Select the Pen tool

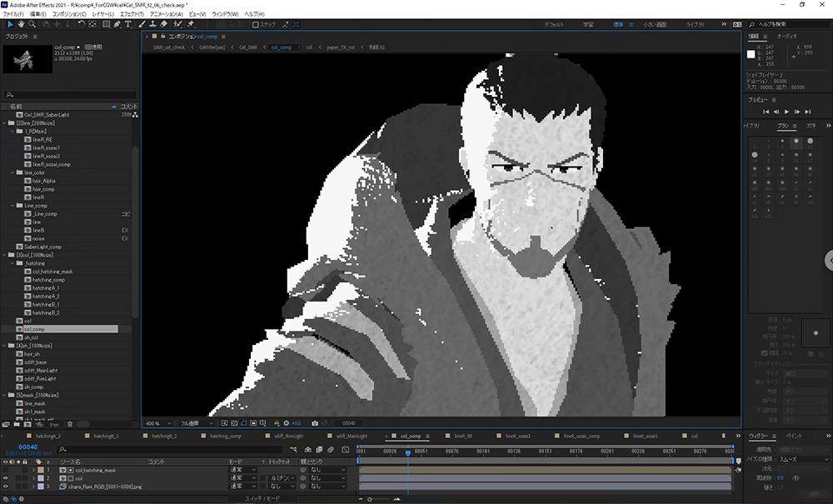click(x=117, y=24)
